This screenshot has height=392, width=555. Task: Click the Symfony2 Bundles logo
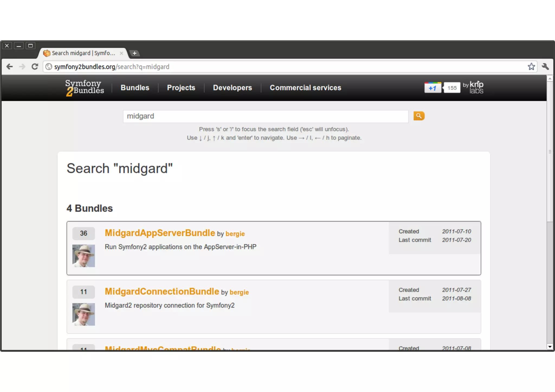[x=84, y=88]
